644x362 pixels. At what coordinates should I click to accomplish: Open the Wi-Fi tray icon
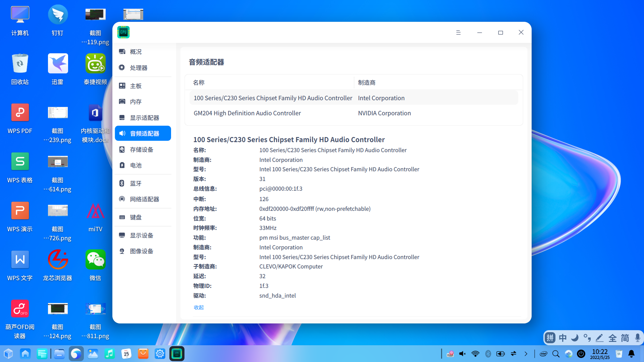[475, 354]
